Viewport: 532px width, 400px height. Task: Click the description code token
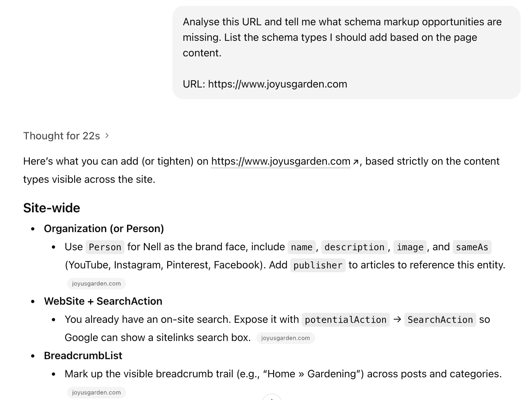[354, 247]
